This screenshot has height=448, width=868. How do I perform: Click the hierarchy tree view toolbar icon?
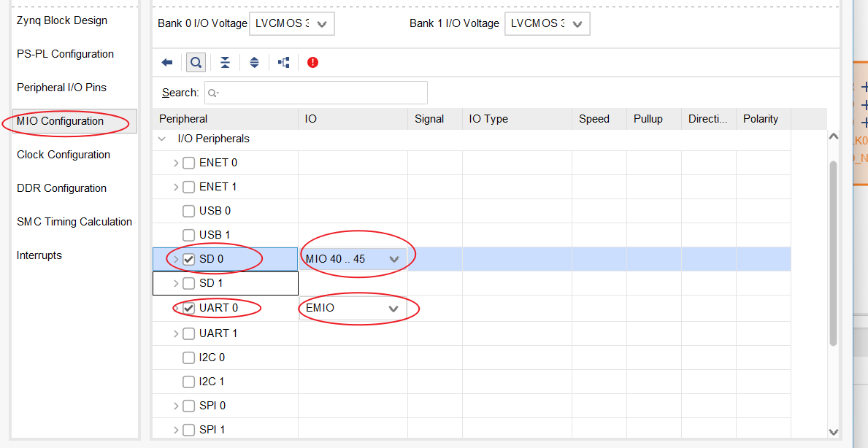coord(283,63)
